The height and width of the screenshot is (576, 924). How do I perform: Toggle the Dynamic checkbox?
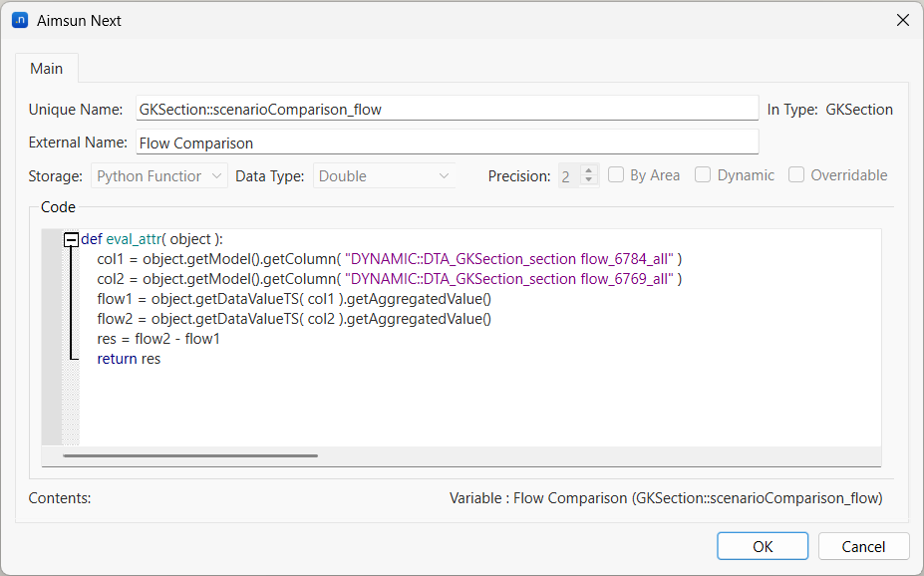tap(704, 175)
